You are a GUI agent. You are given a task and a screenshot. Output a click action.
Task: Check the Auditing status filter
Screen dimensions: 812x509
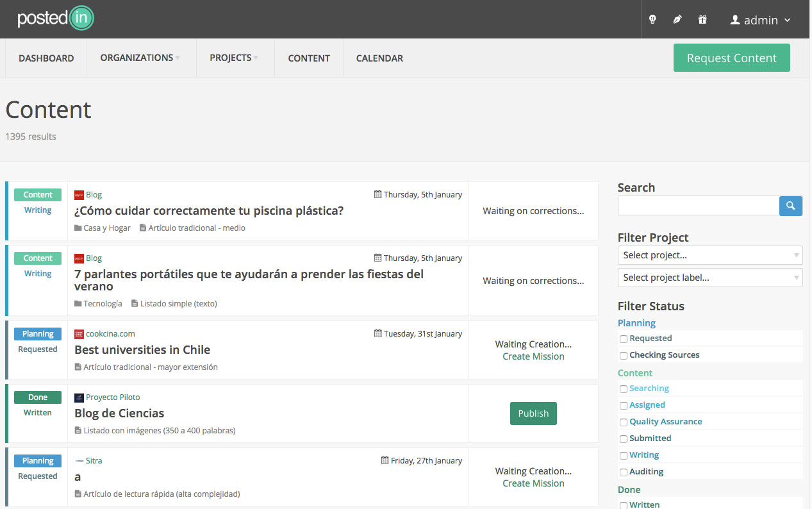[x=623, y=472]
